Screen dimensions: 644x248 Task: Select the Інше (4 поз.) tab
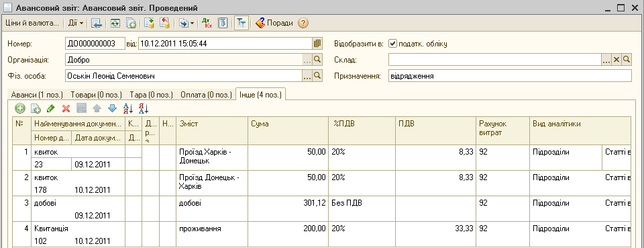[260, 95]
